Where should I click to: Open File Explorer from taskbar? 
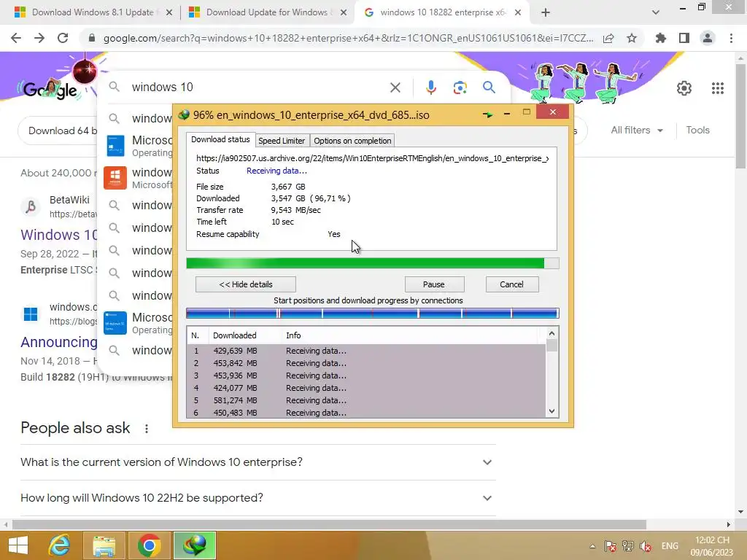pyautogui.click(x=104, y=545)
